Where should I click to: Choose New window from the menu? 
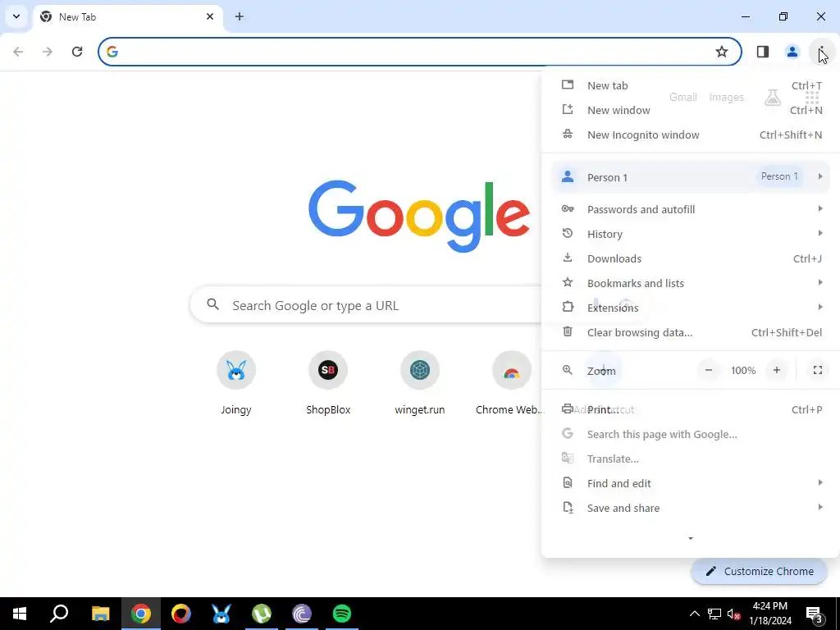(x=691, y=111)
